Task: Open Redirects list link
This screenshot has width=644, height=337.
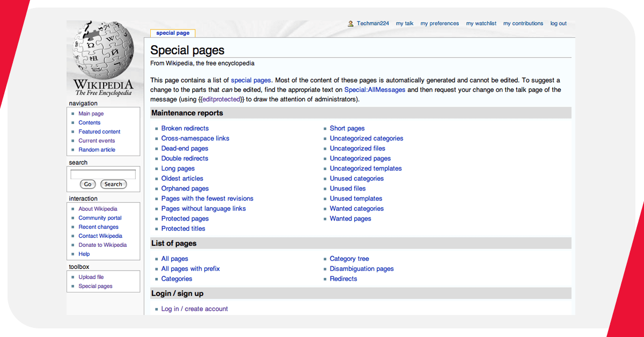Action: coord(343,279)
